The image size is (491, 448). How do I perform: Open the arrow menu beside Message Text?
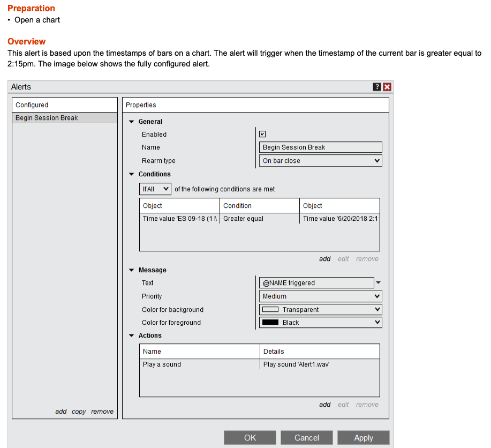click(378, 282)
